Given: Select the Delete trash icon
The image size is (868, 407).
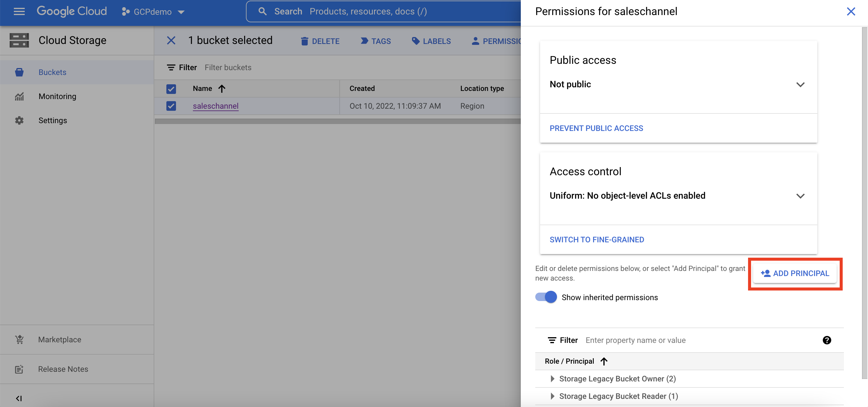Looking at the screenshot, I should [x=305, y=41].
